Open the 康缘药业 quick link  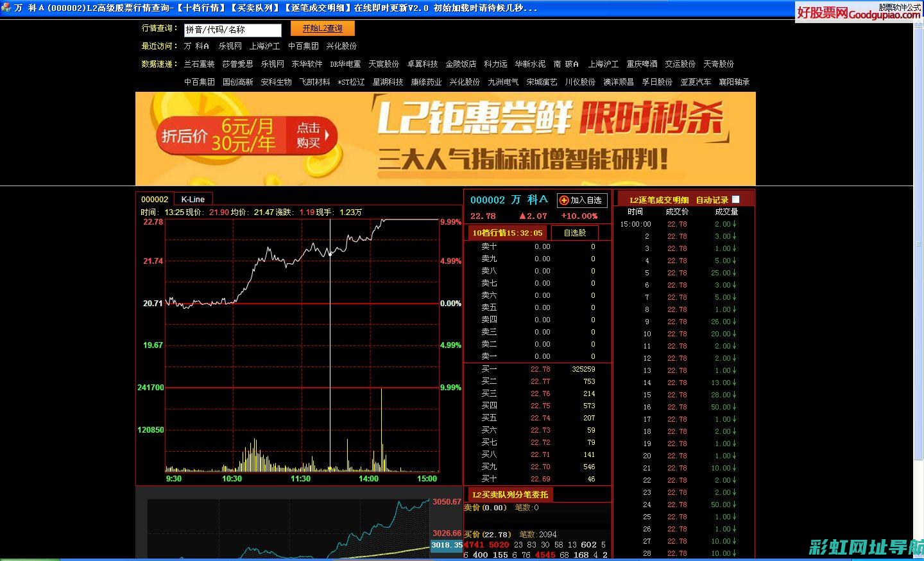click(x=426, y=82)
